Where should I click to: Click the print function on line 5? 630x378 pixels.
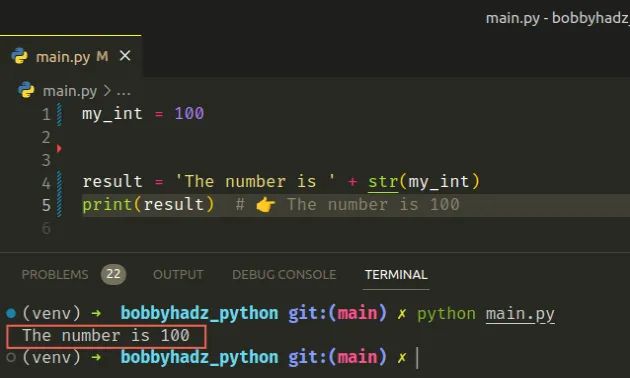[x=107, y=205]
